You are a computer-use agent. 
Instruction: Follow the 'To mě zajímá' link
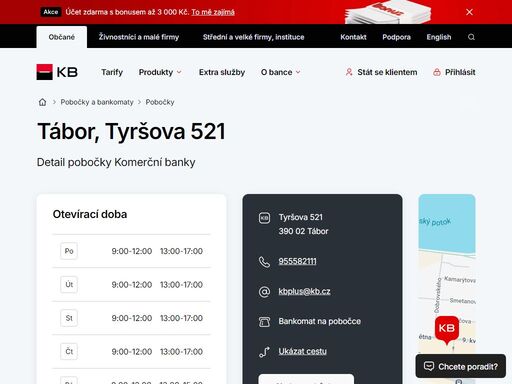(x=213, y=12)
